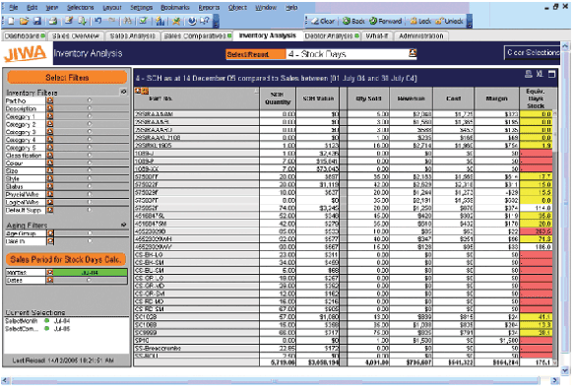Image resolution: width=574 pixels, height=392 pixels.
Task: Open the Selections menu
Action: pos(81,7)
